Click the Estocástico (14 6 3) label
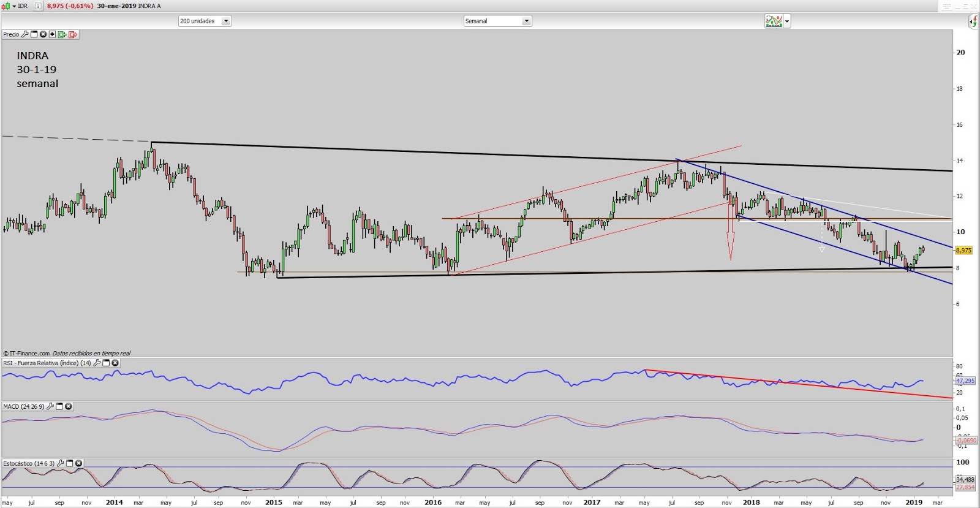980x508 pixels. tap(29, 463)
